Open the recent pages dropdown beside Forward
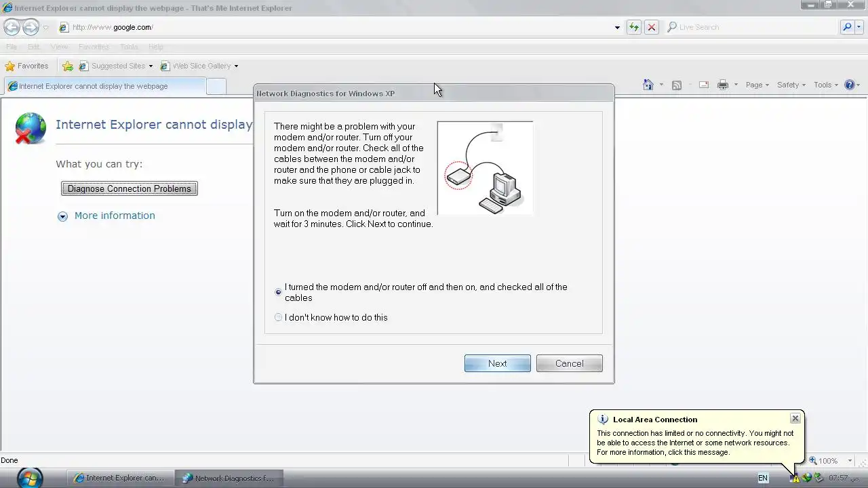The width and height of the screenshot is (868, 488). click(x=46, y=28)
